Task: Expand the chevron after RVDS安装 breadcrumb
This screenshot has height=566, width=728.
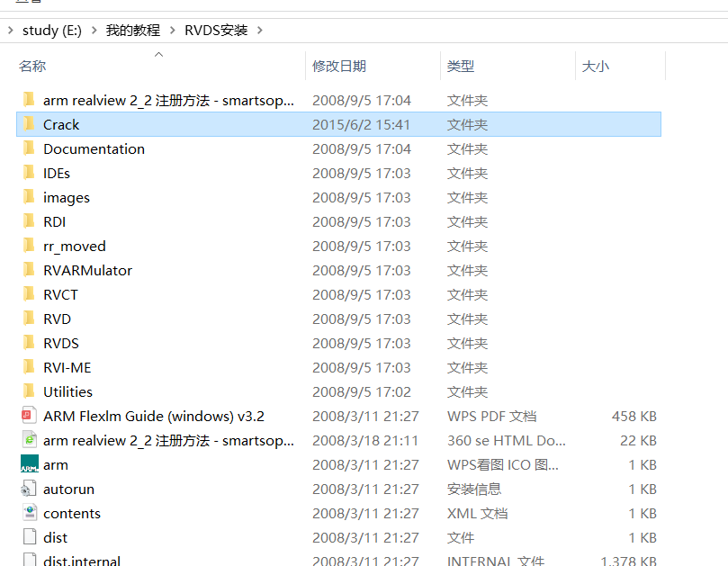Action: click(260, 31)
